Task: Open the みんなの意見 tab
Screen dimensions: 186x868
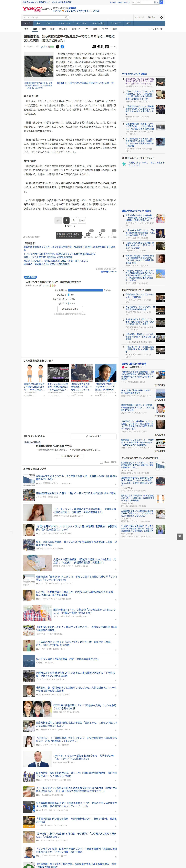Action: [x=98, y=24]
